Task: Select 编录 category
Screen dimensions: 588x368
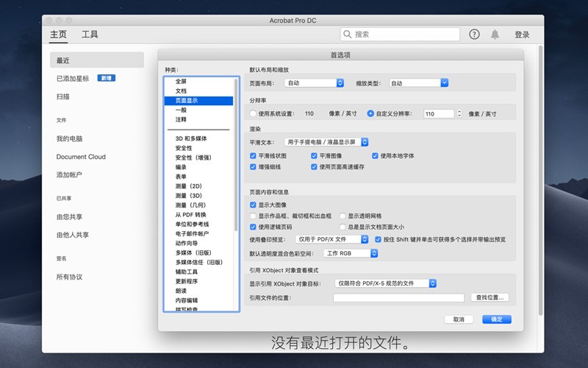Action: pos(181,167)
